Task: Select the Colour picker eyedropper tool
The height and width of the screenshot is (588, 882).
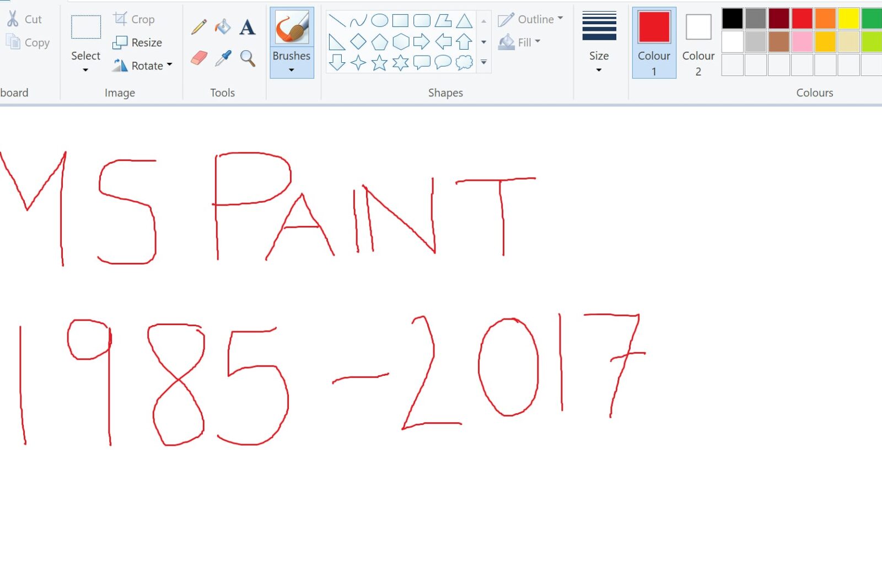Action: (223, 58)
